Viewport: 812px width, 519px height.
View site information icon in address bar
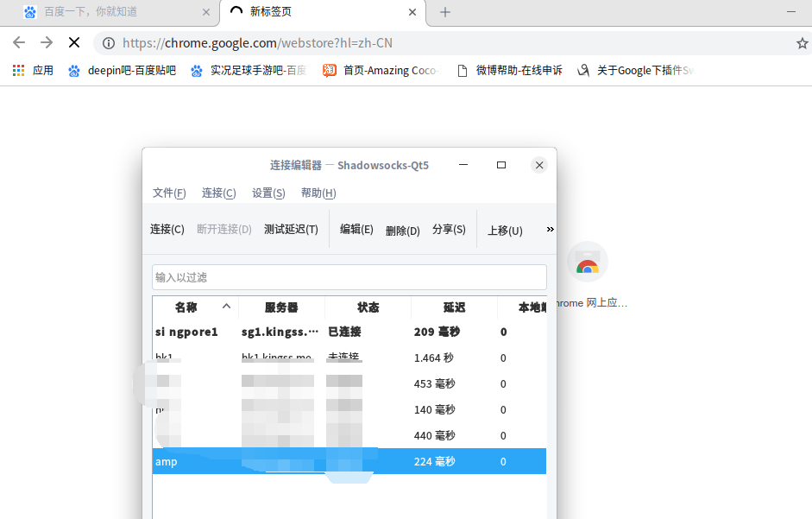109,43
